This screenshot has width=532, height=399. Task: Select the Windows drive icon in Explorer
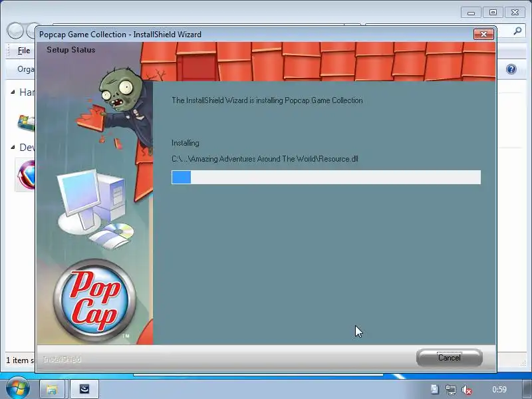26,123
